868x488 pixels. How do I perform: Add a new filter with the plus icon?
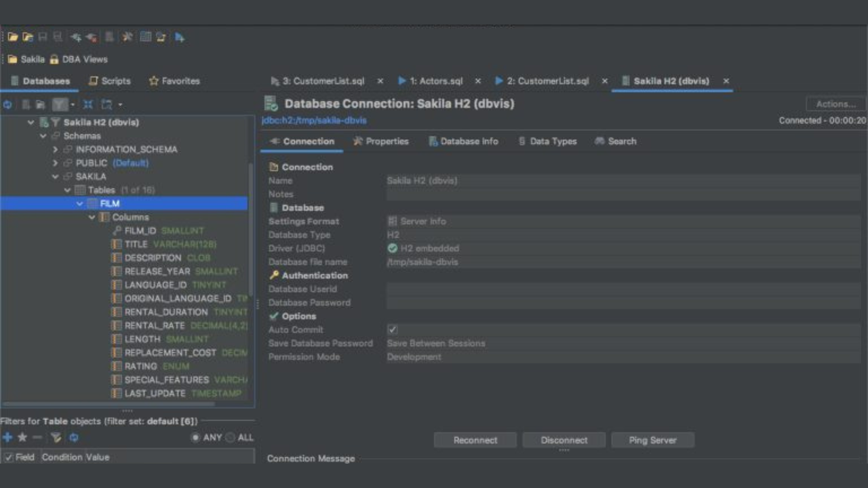(x=7, y=438)
